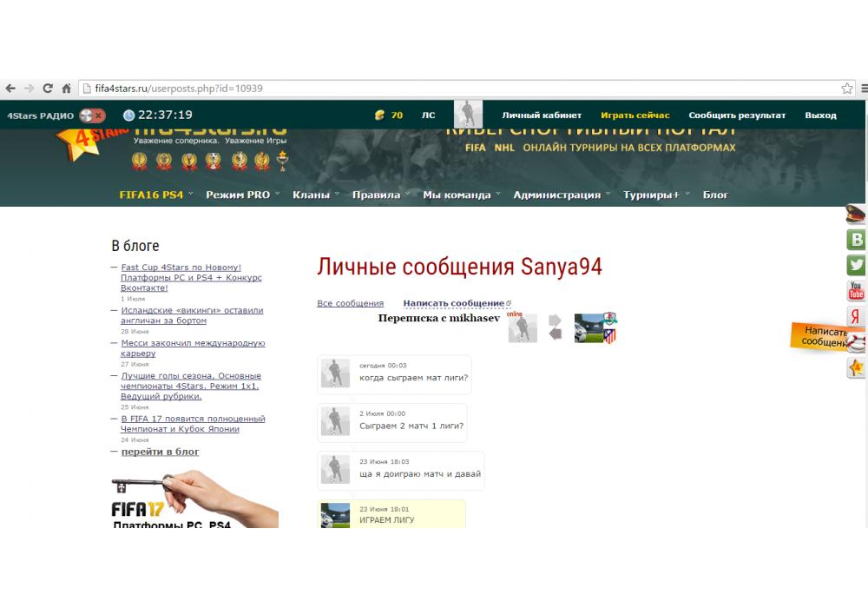Open the Кланы menu
868x608 pixels.
pos(311,195)
